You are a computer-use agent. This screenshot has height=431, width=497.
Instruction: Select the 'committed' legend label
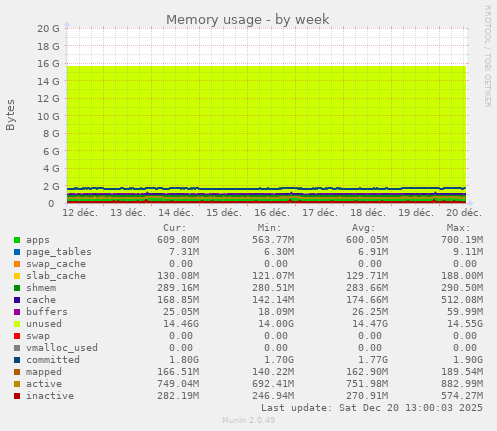(x=53, y=360)
